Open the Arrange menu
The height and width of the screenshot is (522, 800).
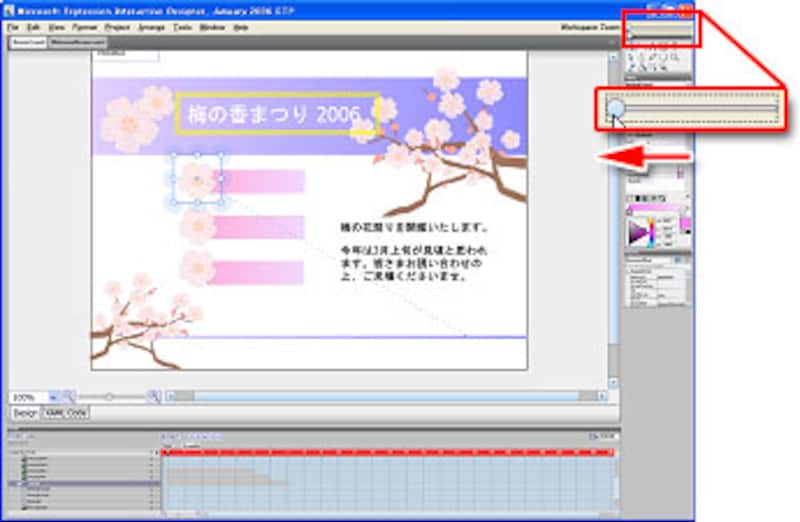click(151, 28)
